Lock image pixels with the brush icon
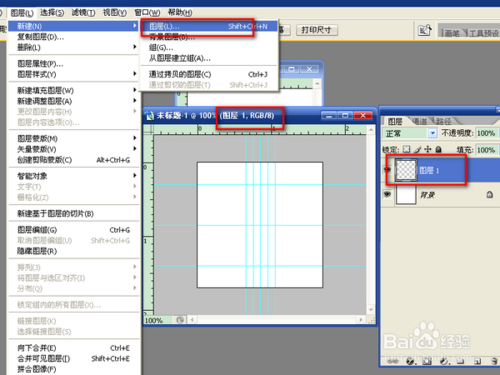500x375 pixels. point(417,150)
